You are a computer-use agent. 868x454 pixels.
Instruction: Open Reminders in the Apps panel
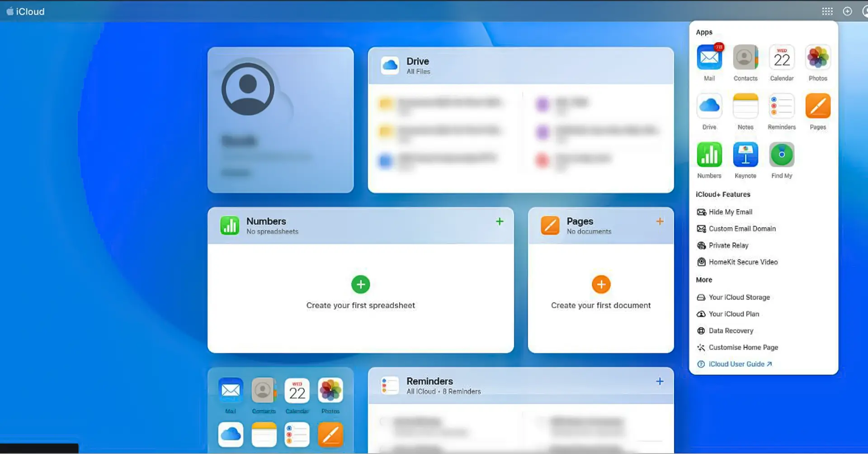point(782,106)
